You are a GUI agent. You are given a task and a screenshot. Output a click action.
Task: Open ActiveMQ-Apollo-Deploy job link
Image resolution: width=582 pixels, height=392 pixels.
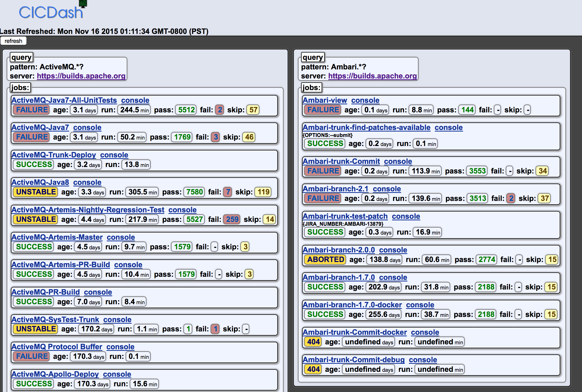55,374
